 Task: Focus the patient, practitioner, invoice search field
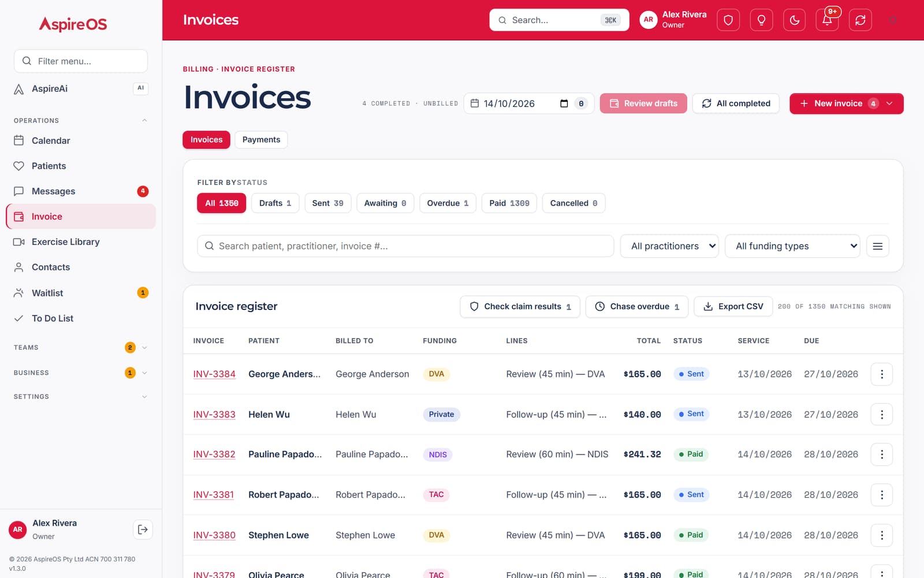tap(405, 246)
